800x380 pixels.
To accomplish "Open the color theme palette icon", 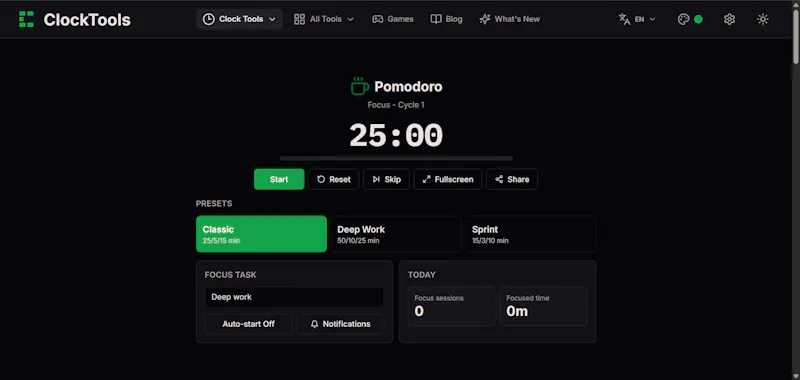I will pos(683,19).
